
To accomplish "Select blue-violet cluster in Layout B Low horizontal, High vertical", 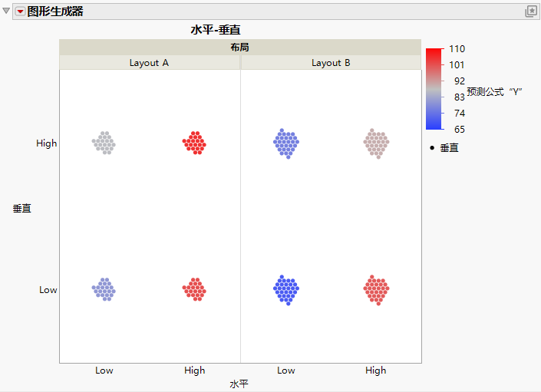I will point(286,143).
